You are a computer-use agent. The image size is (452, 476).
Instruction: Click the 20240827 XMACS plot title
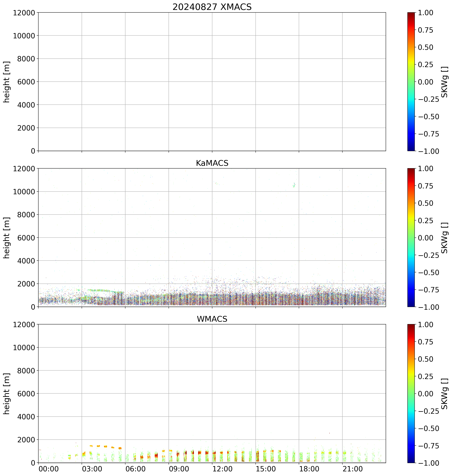pyautogui.click(x=212, y=7)
